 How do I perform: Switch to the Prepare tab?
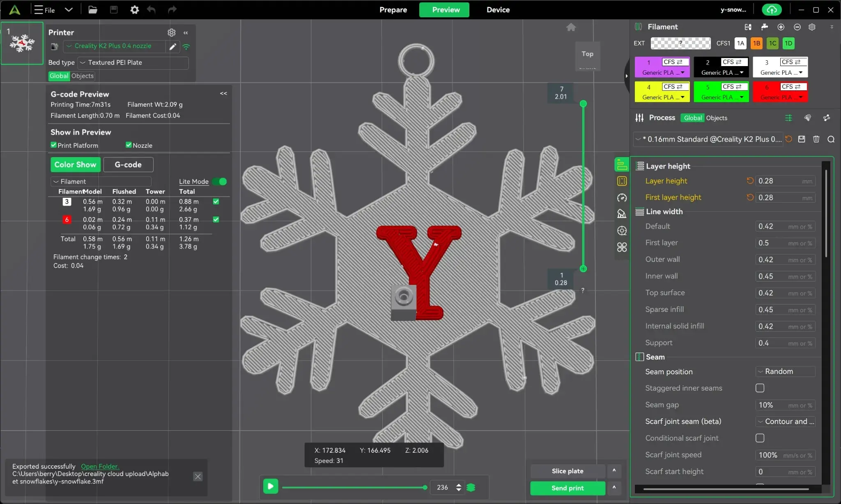393,9
